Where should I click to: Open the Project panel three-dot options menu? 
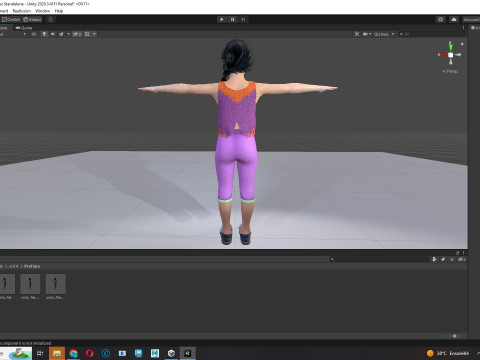(463, 253)
